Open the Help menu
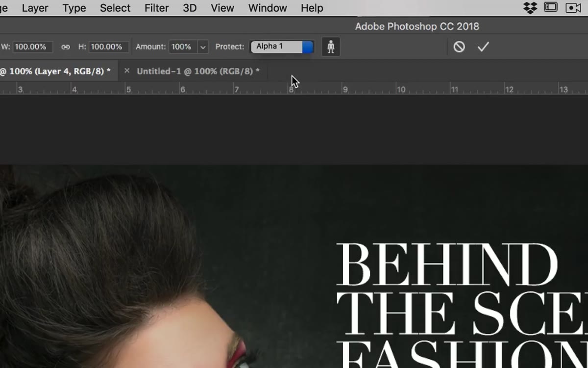The width and height of the screenshot is (588, 368). pos(312,8)
